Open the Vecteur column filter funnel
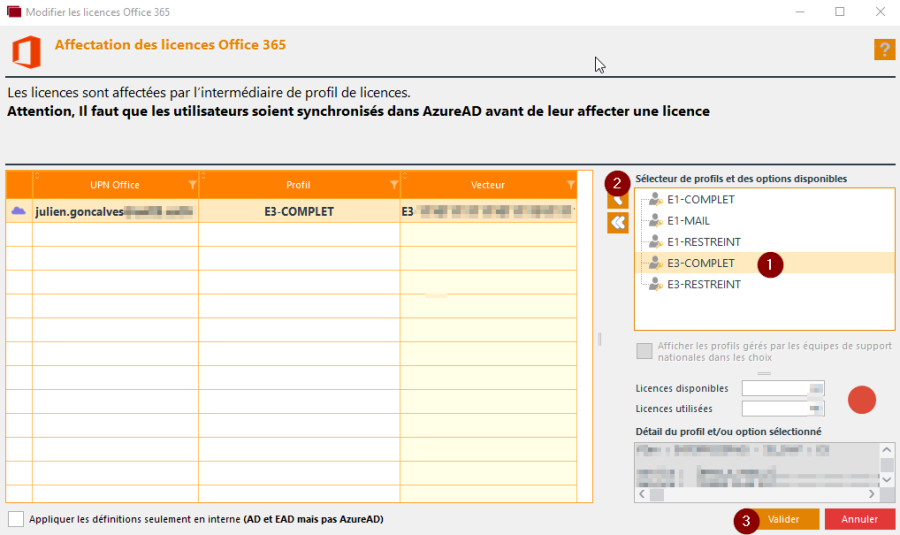 (571, 185)
